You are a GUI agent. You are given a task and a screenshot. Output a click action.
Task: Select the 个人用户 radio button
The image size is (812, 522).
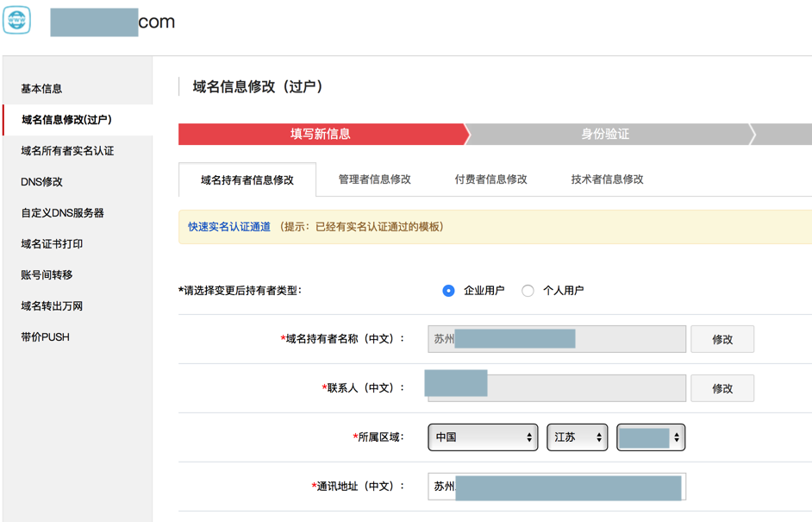(528, 291)
